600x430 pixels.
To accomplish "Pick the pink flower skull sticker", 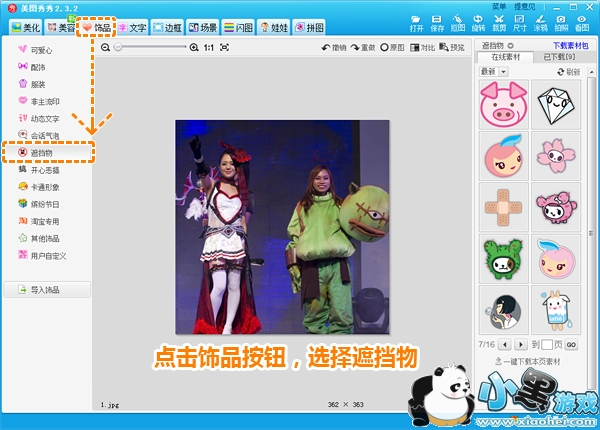I will (x=556, y=156).
